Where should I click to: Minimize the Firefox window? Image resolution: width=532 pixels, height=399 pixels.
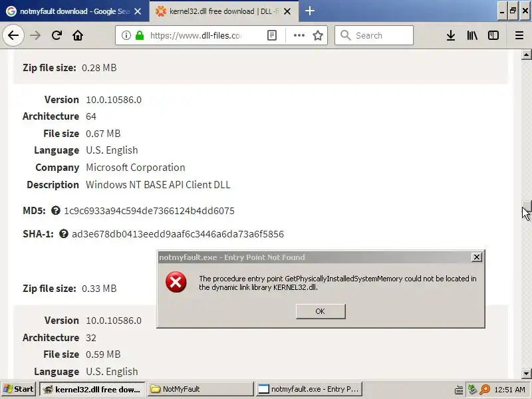(x=503, y=11)
